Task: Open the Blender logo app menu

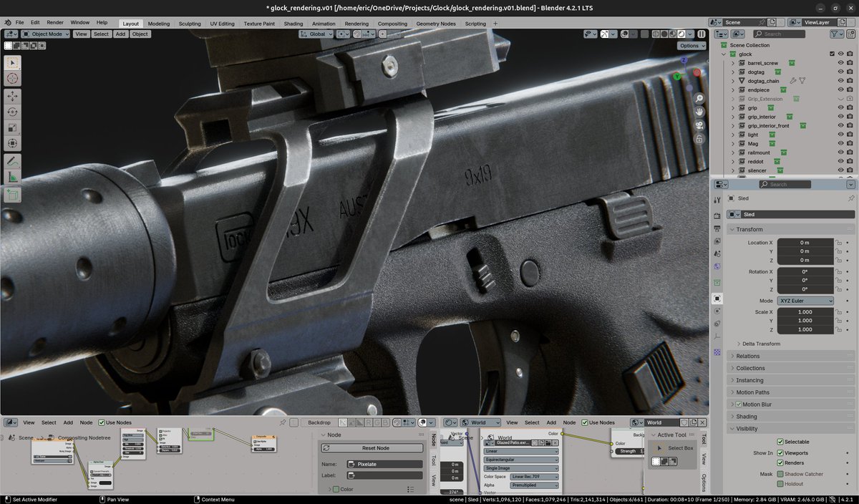Action: (x=7, y=23)
